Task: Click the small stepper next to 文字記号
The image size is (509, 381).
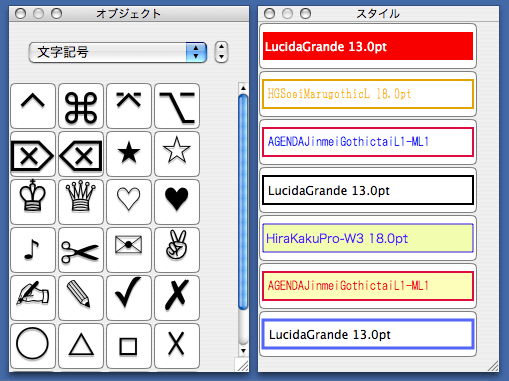Action: coord(221,52)
